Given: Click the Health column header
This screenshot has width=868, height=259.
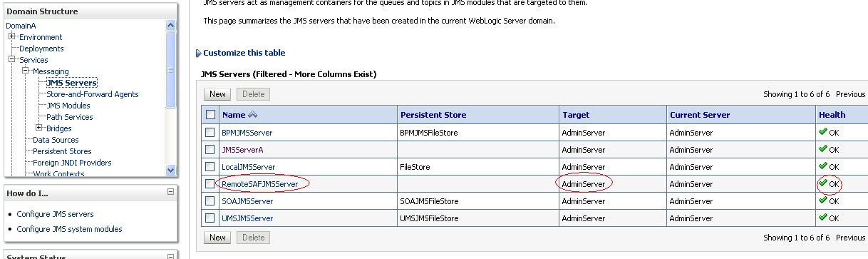Looking at the screenshot, I should (x=832, y=115).
